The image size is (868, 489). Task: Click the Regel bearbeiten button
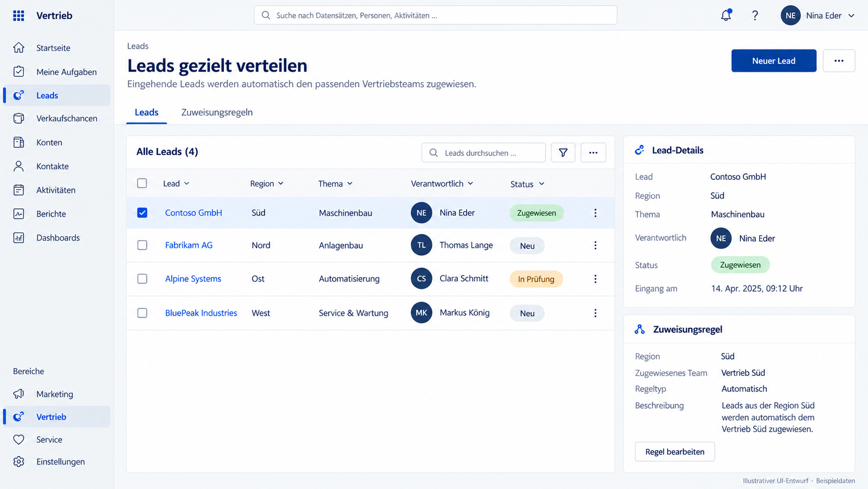click(675, 452)
